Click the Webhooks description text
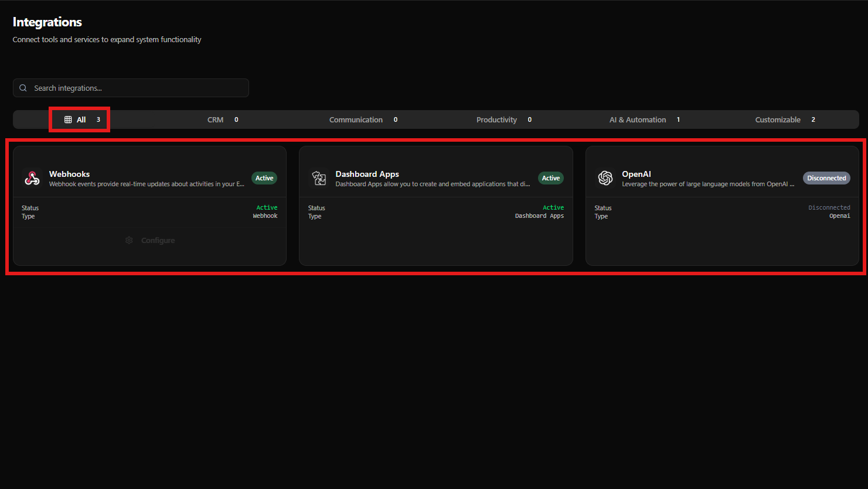Image resolution: width=868 pixels, height=489 pixels. [x=147, y=184]
